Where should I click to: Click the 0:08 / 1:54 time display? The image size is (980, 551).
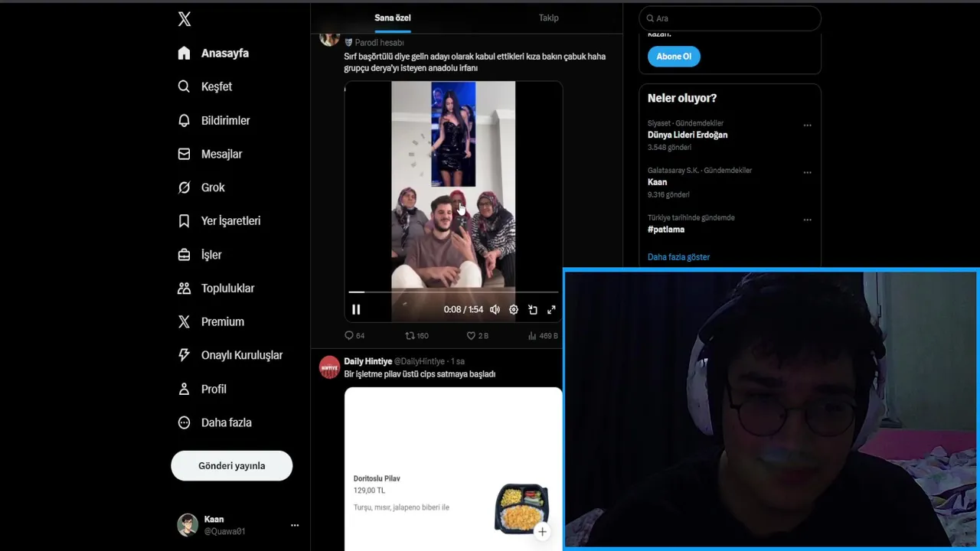coord(463,309)
